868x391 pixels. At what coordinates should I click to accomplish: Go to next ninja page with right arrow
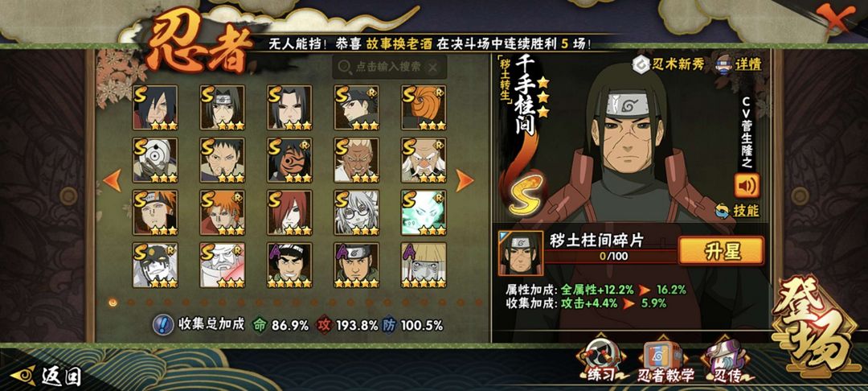(464, 180)
